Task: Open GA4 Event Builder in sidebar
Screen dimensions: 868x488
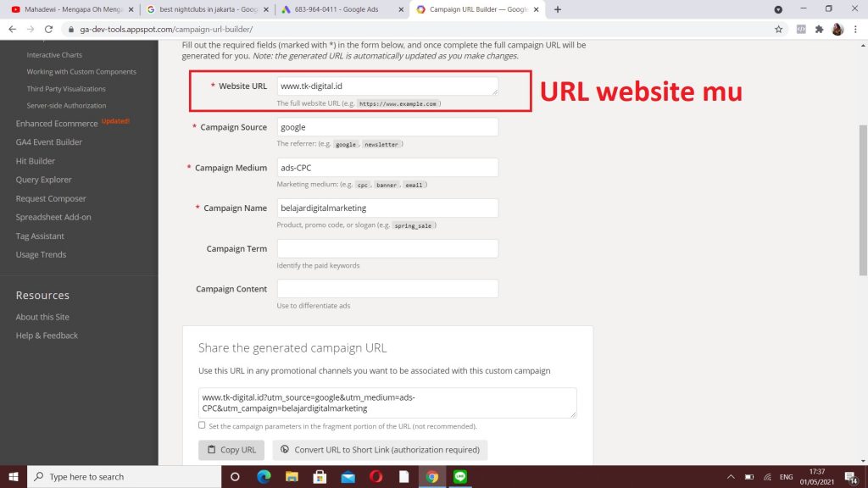Action: pyautogui.click(x=48, y=142)
